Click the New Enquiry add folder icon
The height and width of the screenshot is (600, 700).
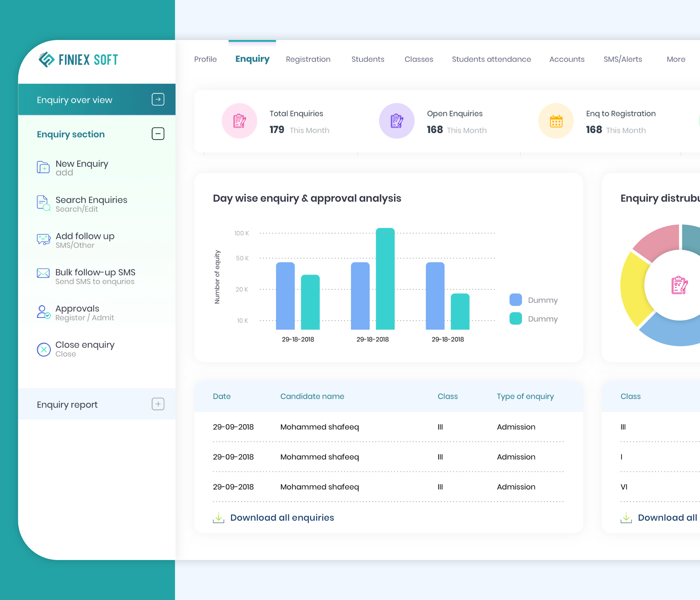click(x=43, y=167)
